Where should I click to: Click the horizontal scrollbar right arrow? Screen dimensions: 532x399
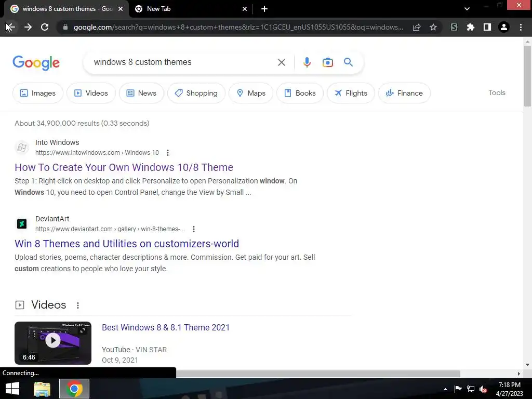[x=519, y=374]
